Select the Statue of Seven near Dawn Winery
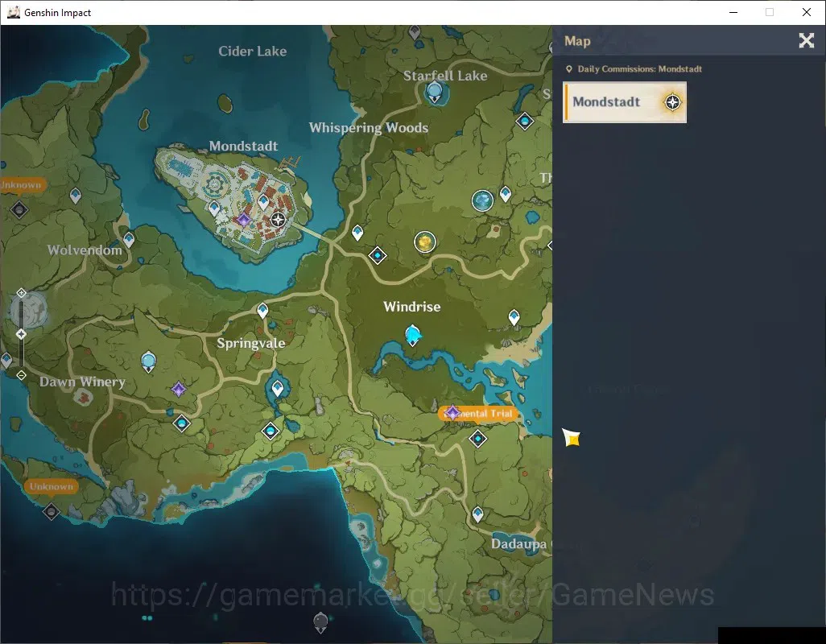This screenshot has height=644, width=826. (149, 361)
